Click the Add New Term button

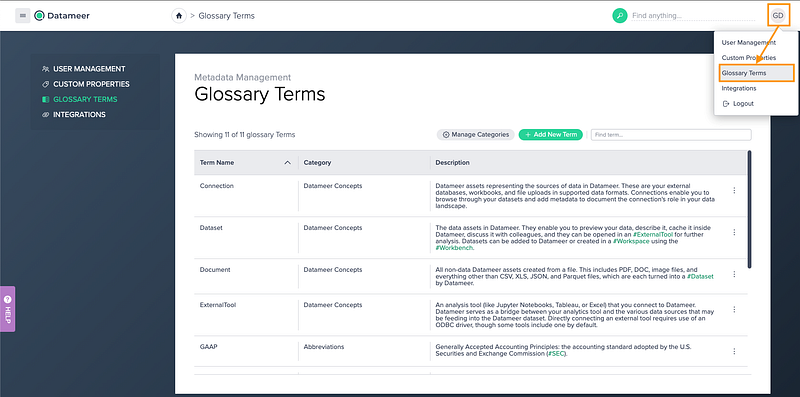tap(551, 135)
